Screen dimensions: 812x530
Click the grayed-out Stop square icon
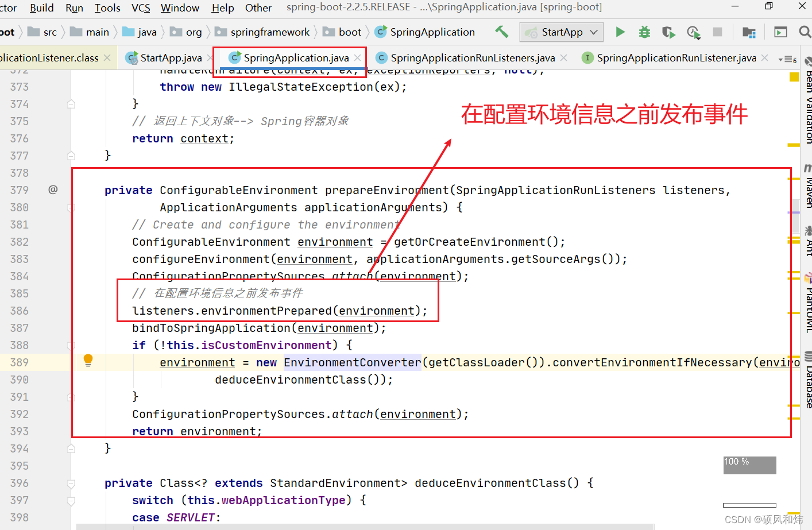coord(717,32)
